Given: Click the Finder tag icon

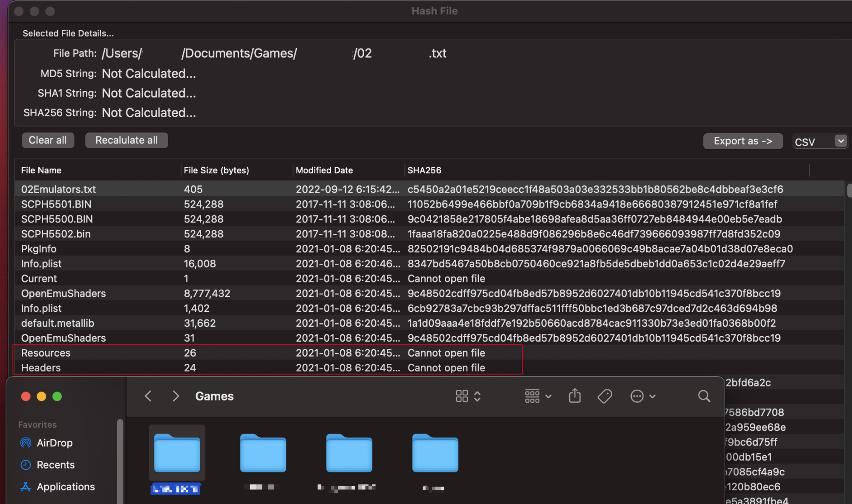Looking at the screenshot, I should pos(604,396).
